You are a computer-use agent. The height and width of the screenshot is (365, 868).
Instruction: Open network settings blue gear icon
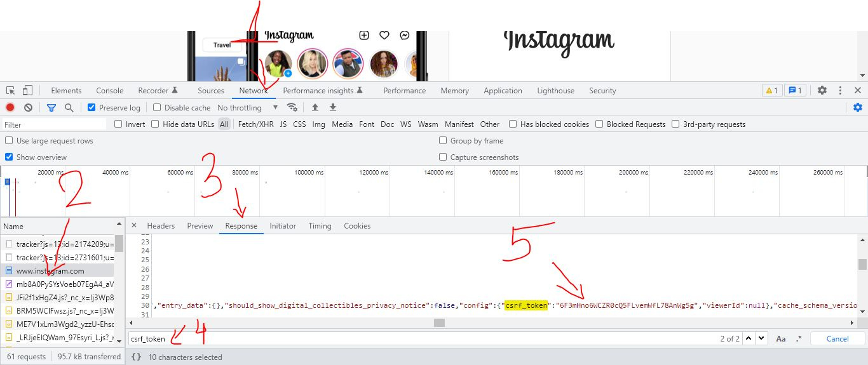[857, 107]
